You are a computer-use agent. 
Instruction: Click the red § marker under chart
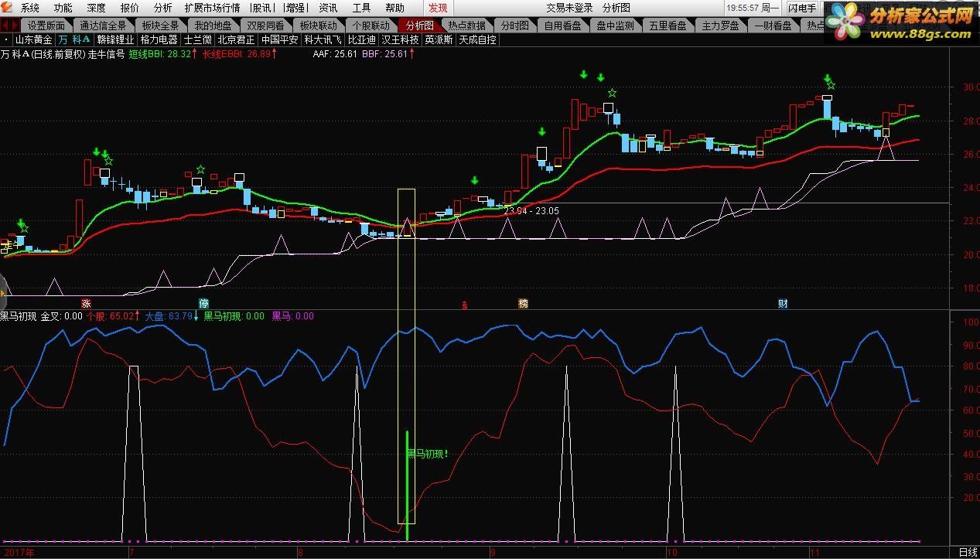coord(465,305)
